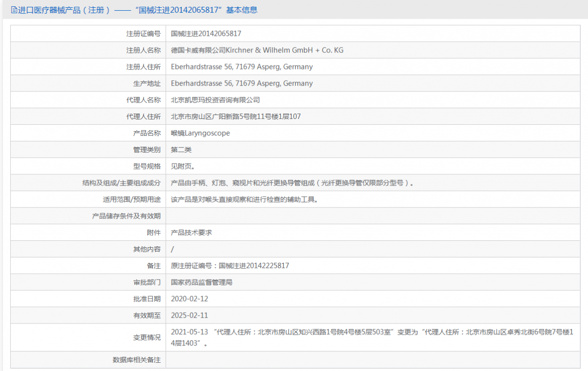Click product name 喉镜Laryngoscope
This screenshot has width=588, height=371.
pos(200,133)
